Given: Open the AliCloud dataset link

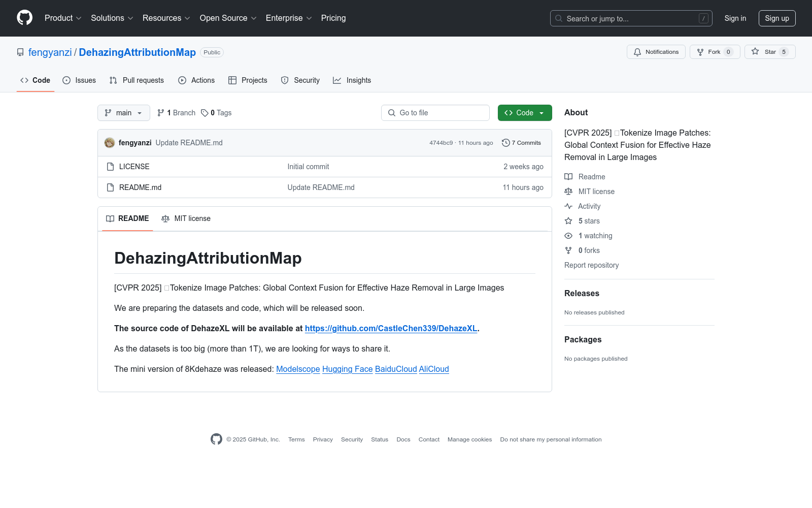Looking at the screenshot, I should [x=434, y=369].
